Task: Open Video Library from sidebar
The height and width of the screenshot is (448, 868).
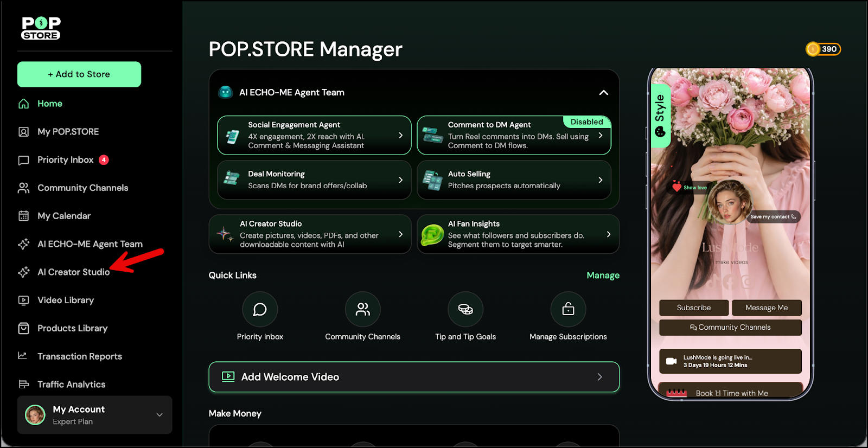Action: [x=65, y=300]
